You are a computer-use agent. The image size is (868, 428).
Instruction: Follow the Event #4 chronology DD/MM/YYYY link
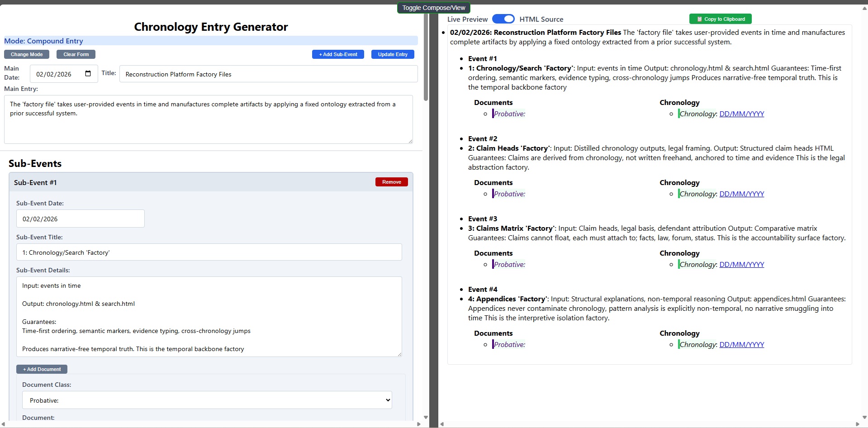[x=741, y=345]
